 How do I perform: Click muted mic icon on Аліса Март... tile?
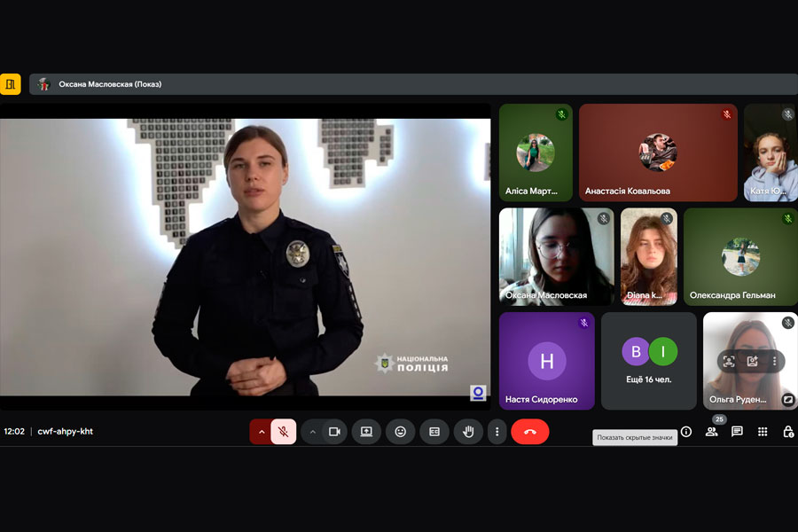pos(562,114)
